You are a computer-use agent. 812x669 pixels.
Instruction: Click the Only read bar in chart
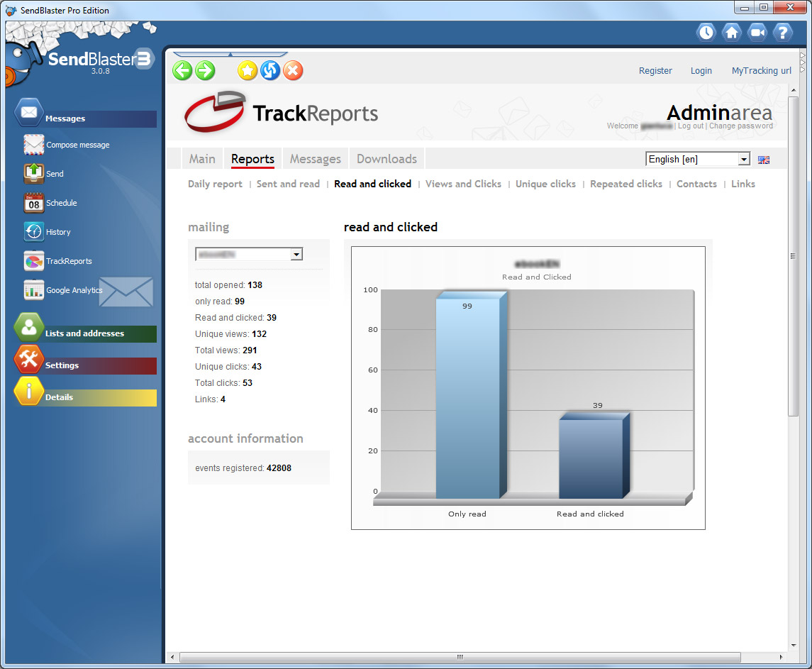[472, 395]
